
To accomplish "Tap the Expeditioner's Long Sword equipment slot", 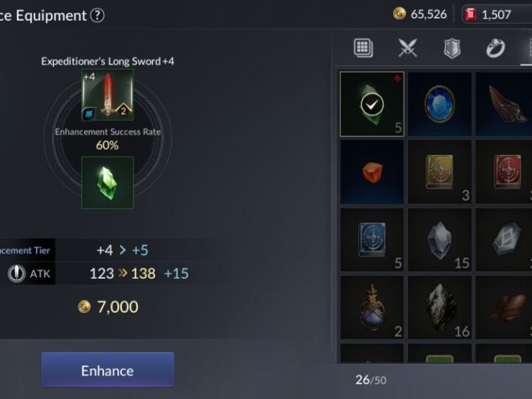I will (x=108, y=95).
